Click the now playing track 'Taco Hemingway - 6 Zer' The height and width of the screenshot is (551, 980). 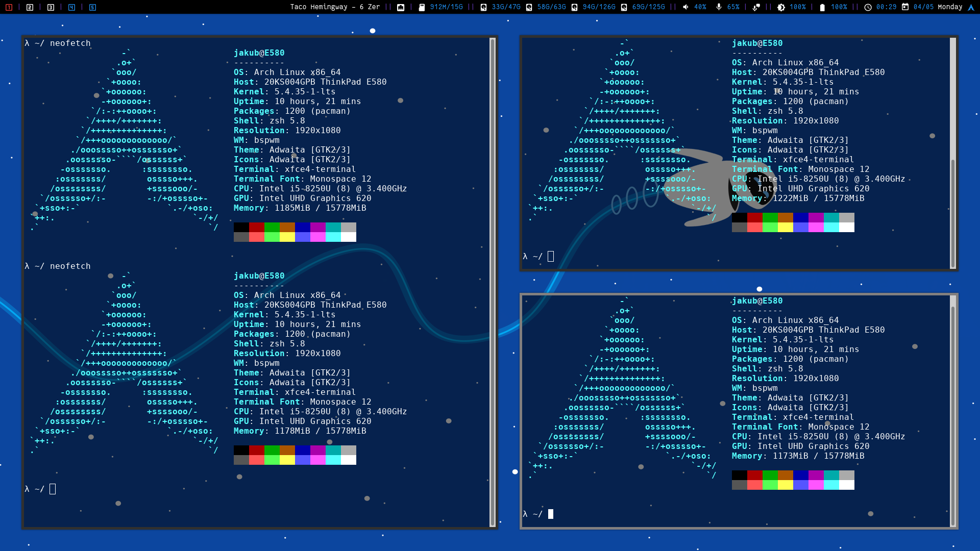[335, 7]
